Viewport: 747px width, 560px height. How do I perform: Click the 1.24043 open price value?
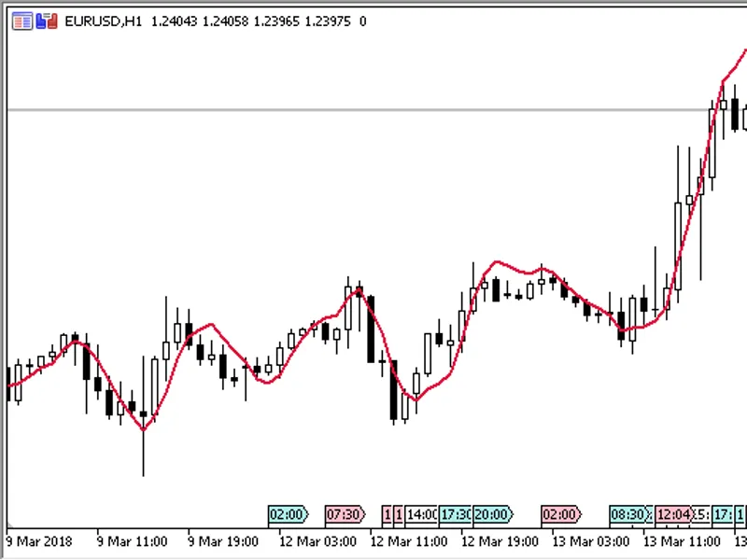point(174,21)
